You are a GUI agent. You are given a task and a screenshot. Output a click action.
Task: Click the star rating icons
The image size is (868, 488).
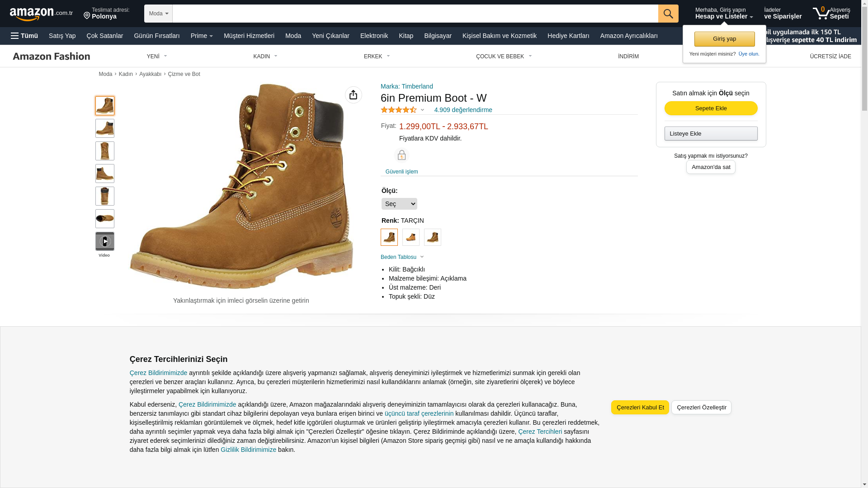point(399,110)
